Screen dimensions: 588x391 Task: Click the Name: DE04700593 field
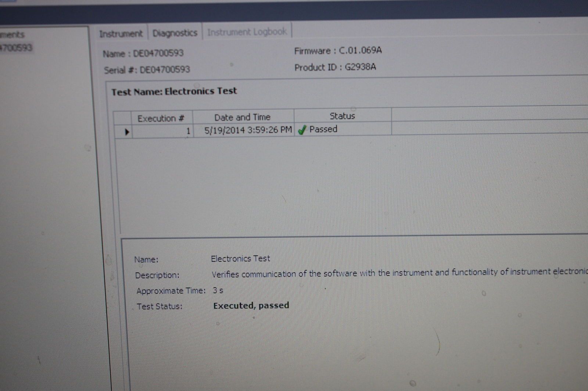point(143,53)
